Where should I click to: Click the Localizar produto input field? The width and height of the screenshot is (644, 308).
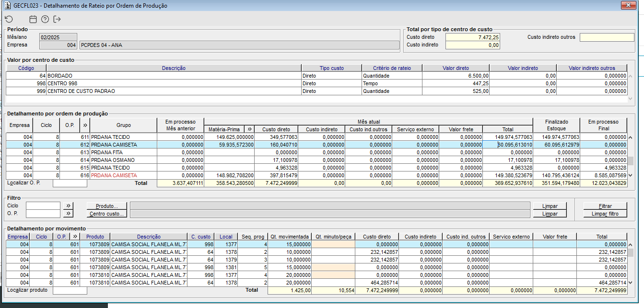[x=70, y=290]
